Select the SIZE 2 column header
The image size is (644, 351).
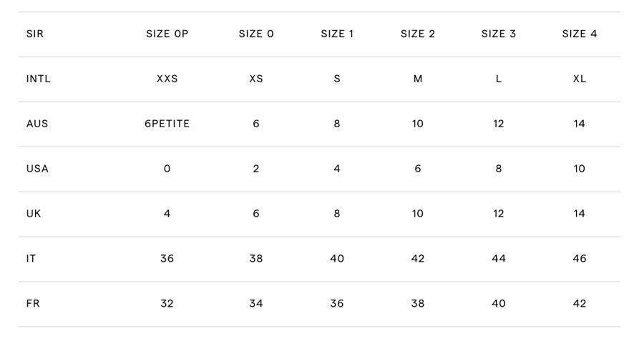coord(418,34)
